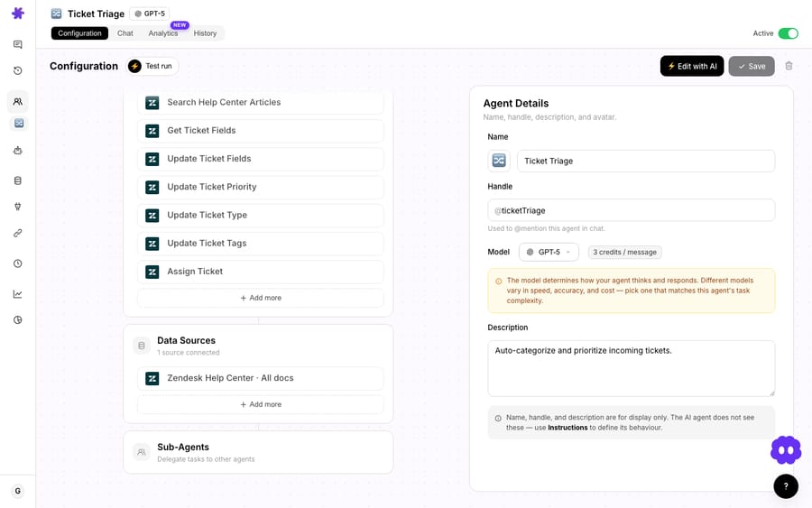
Task: Click the Data Sources database icon
Action: pos(142,346)
